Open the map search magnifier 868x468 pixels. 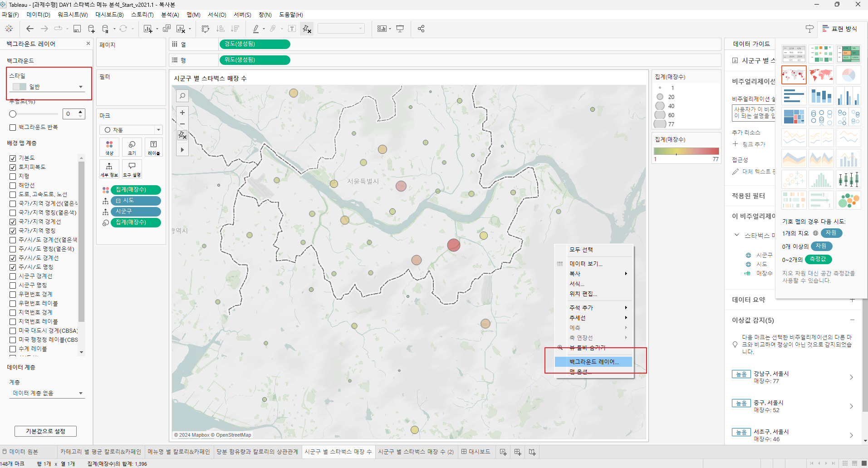182,96
